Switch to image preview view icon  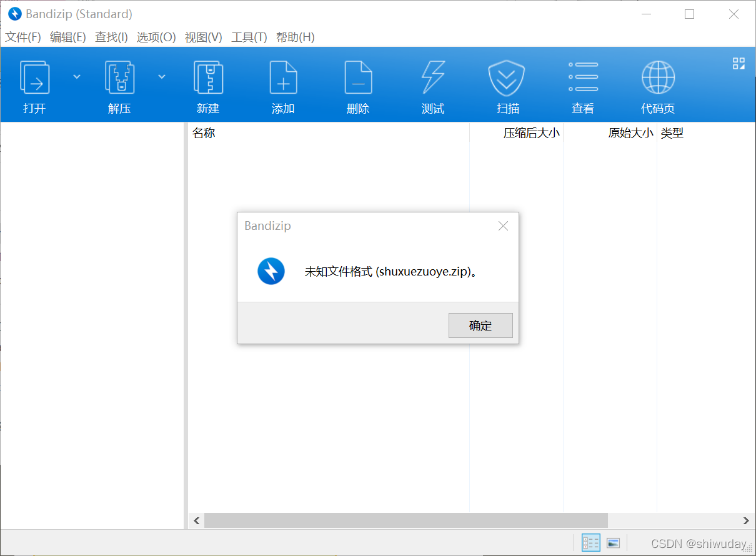614,543
